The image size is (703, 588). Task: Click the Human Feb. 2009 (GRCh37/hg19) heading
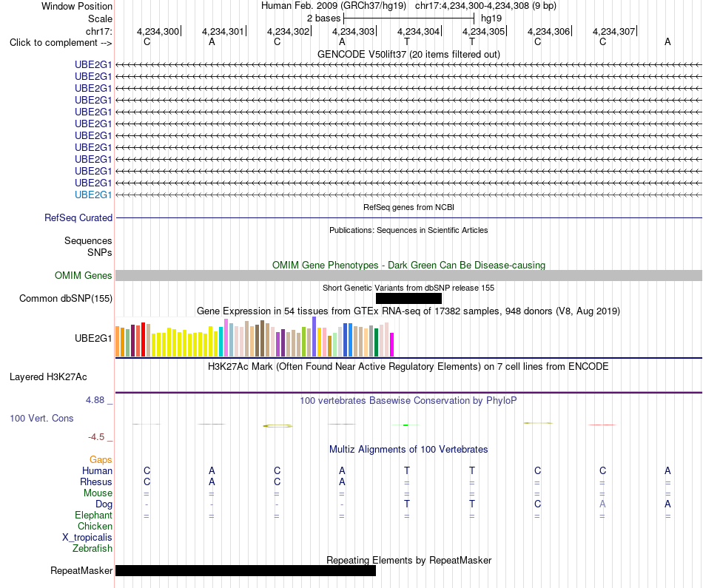pos(334,6)
